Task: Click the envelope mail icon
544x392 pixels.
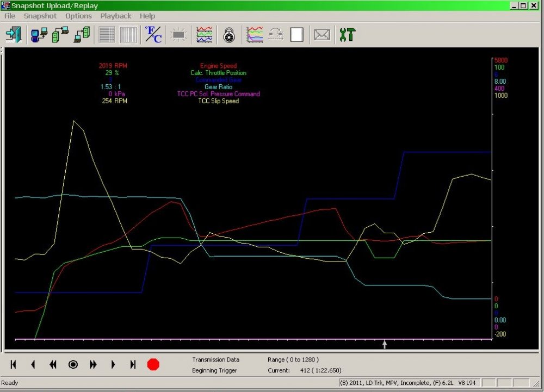Action: click(x=322, y=35)
